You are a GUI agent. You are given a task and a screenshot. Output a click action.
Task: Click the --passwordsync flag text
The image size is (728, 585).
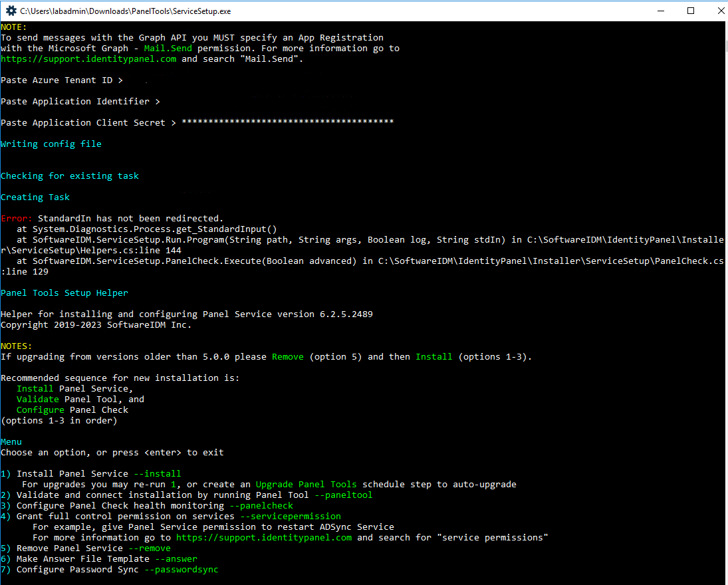pyautogui.click(x=182, y=570)
